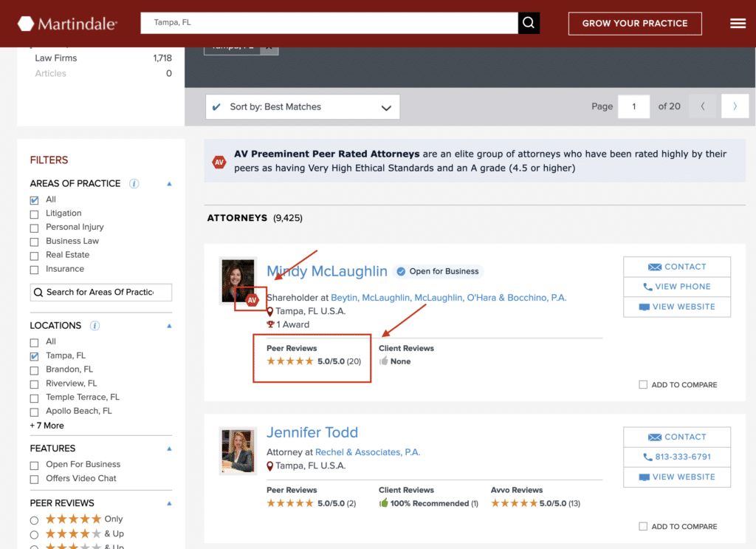Expand the + 7 More locations
Viewport: 756px width, 549px height.
click(47, 426)
